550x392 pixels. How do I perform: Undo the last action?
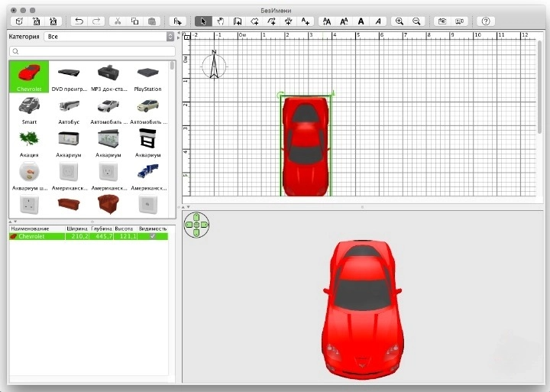78,21
